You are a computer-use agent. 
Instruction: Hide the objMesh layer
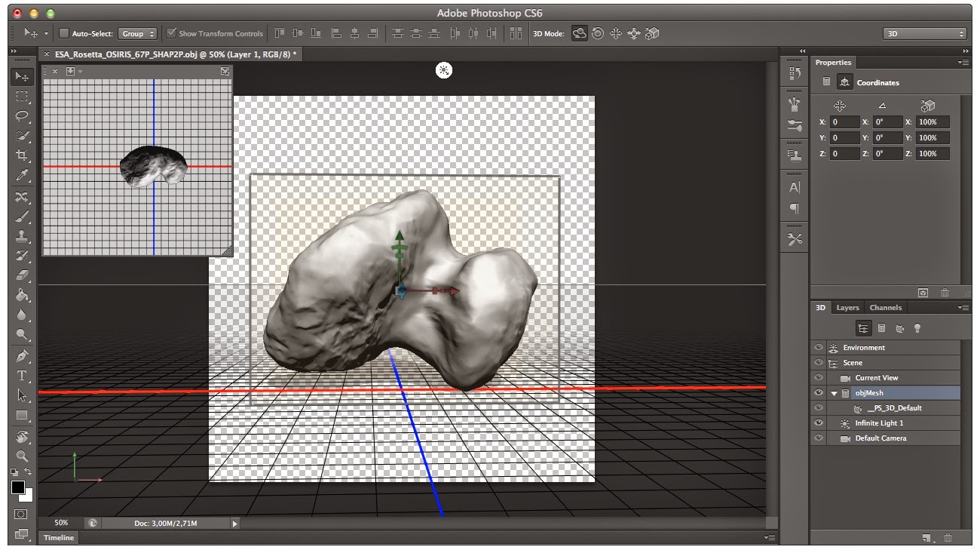pos(819,393)
